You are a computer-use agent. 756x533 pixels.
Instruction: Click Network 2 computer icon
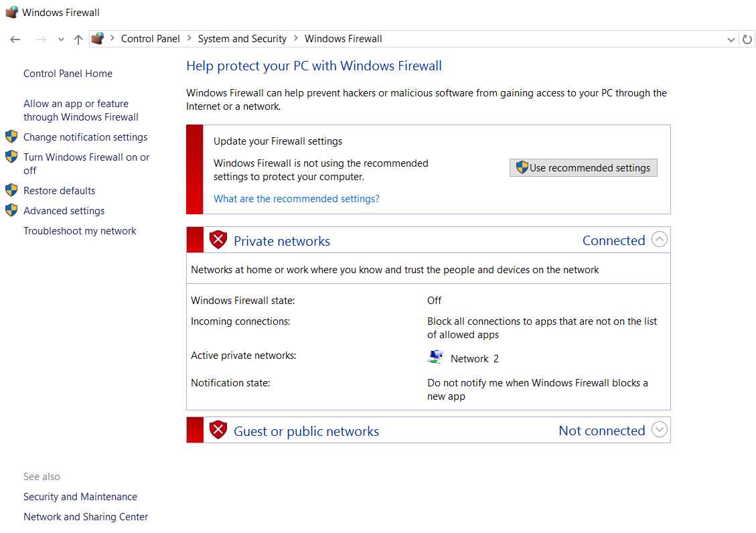[435, 357]
